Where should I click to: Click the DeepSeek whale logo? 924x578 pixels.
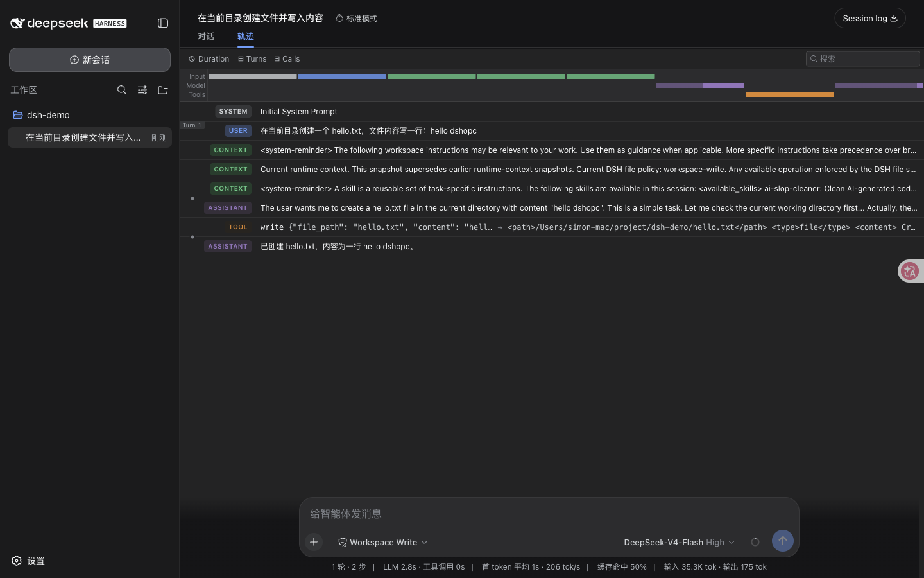tap(17, 23)
